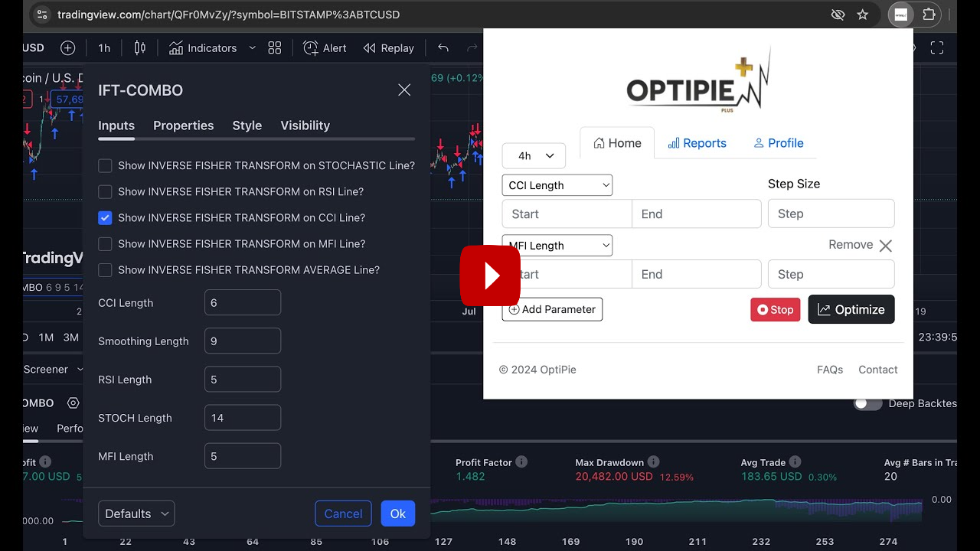The width and height of the screenshot is (980, 551).
Task: Create an Alert from the toolbar
Action: (x=325, y=47)
